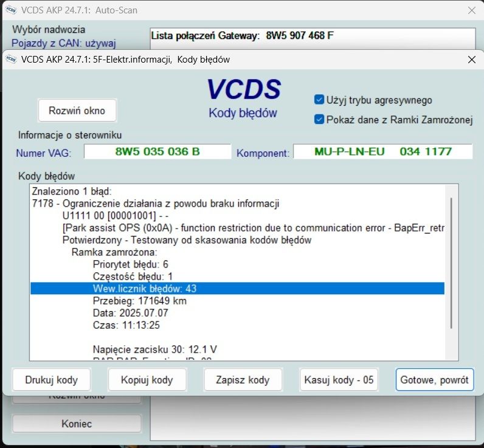The width and height of the screenshot is (484, 448).
Task: Select the line 'U1111 00 [00001001]'
Action: [237, 216]
